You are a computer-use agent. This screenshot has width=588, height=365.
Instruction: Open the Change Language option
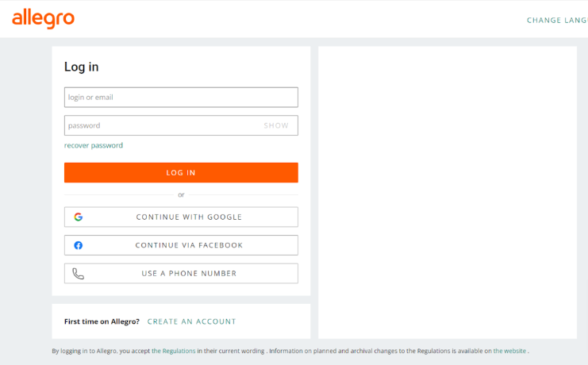coord(557,21)
